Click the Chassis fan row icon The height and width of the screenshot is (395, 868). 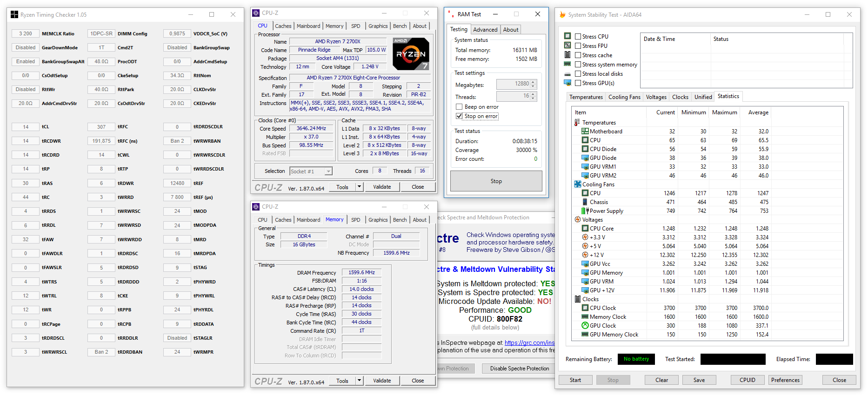[585, 202]
